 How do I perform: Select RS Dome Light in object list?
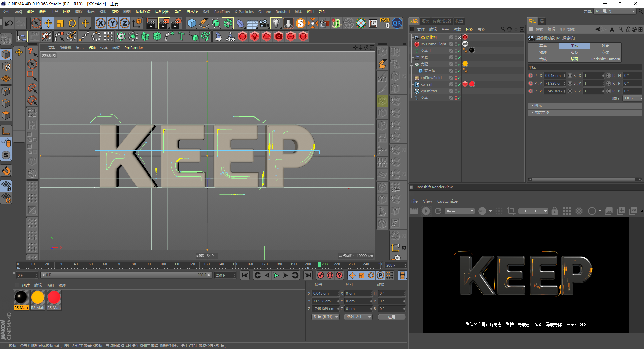pos(433,44)
